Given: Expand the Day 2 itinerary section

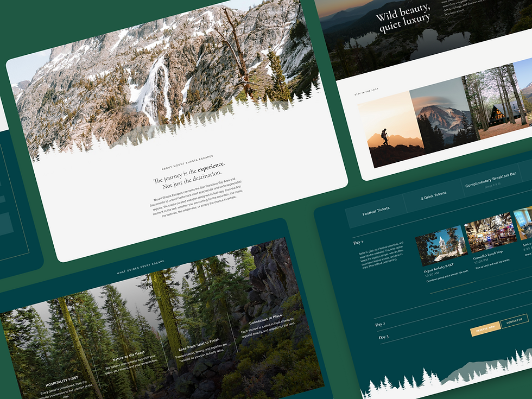Looking at the screenshot, I should click(x=380, y=325).
